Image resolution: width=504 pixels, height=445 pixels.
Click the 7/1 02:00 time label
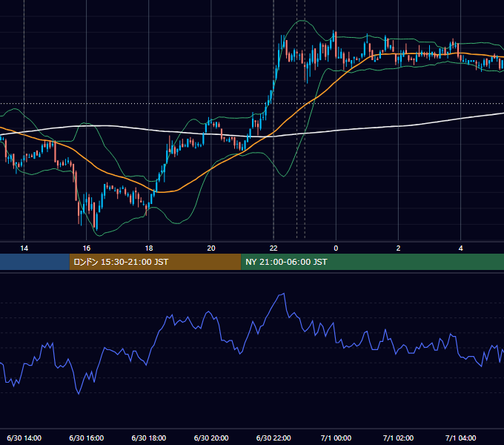click(x=398, y=438)
